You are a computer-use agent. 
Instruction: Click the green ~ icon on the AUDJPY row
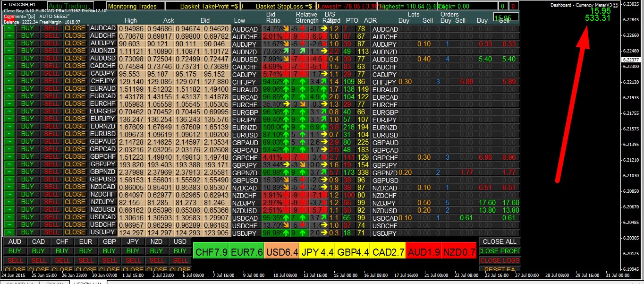tap(9, 43)
